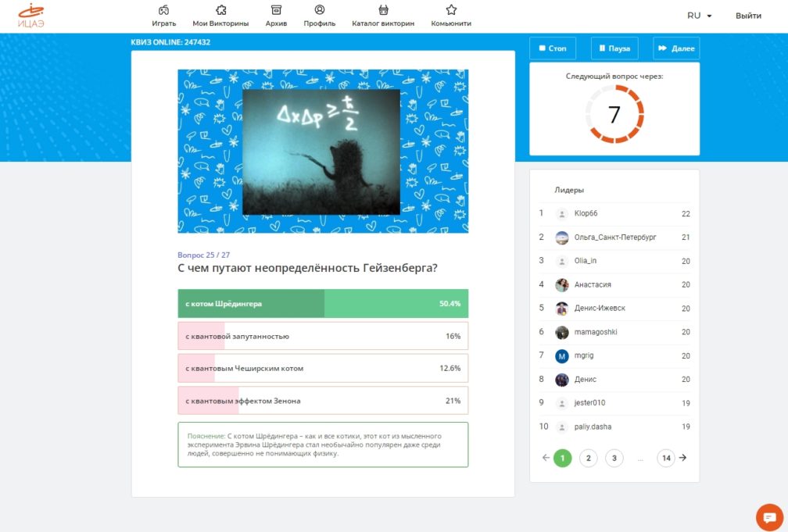
Task: Open the chat support bubble icon
Action: click(x=769, y=517)
